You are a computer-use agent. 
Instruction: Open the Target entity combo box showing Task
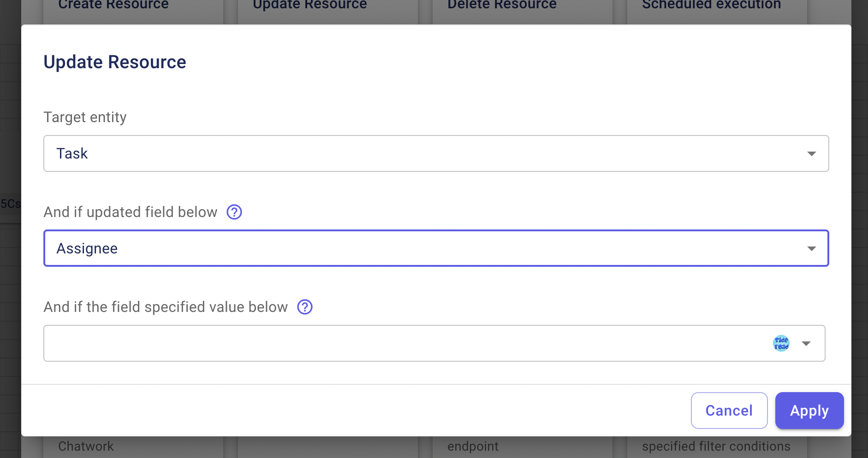pos(415,153)
